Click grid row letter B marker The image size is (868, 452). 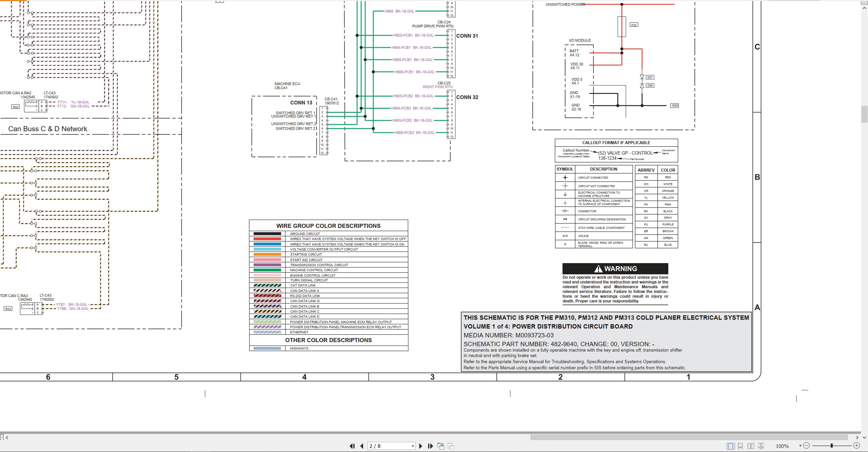[757, 177]
